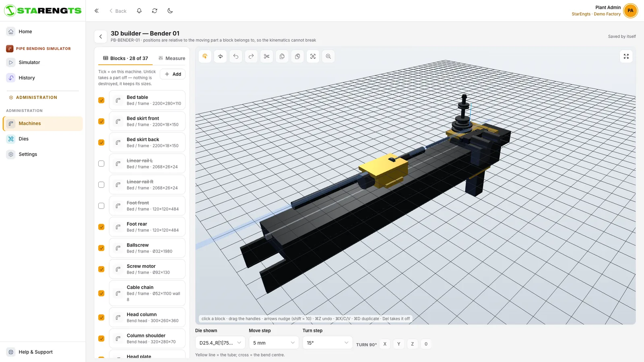Screen dimensions: 644x362
Task: Zoom in using magnifier icon
Action: (x=328, y=56)
